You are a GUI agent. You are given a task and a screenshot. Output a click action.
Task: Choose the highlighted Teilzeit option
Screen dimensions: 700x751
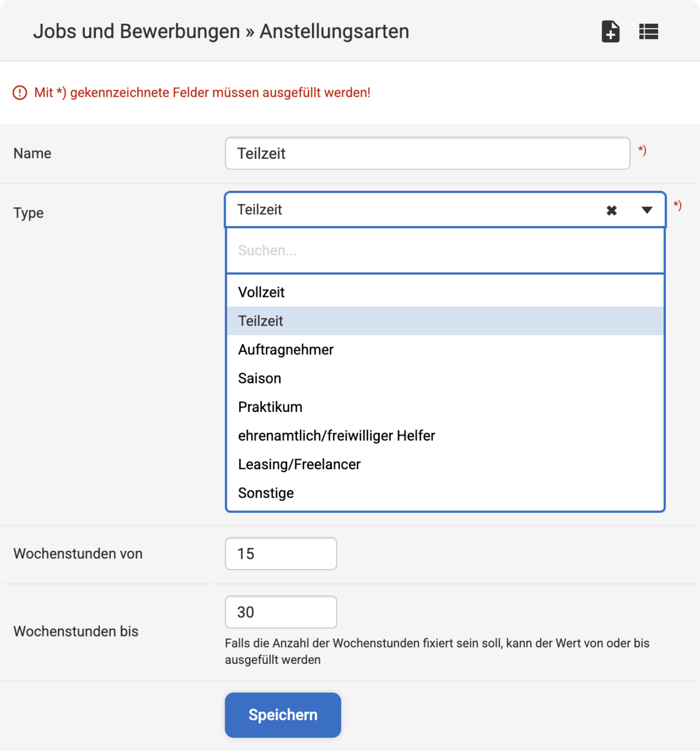[445, 321]
